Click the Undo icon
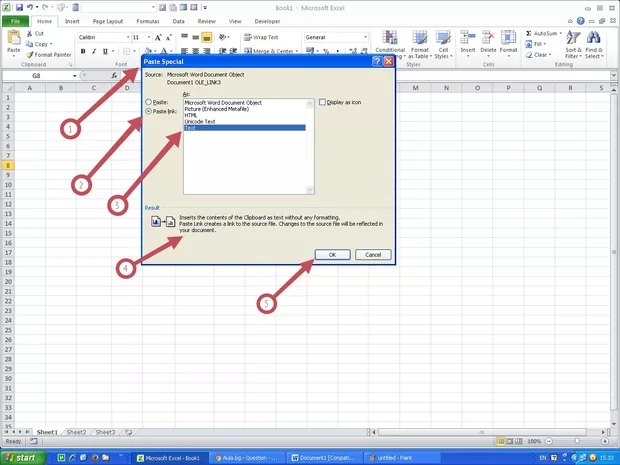This screenshot has height=465, width=620. point(30,7)
